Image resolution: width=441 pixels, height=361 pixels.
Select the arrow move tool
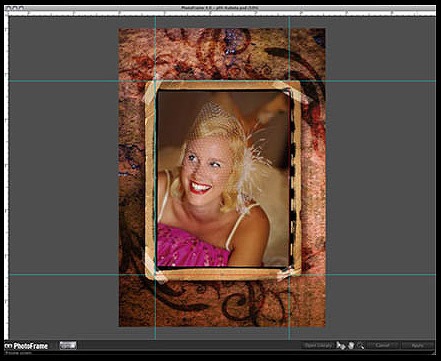(x=340, y=345)
